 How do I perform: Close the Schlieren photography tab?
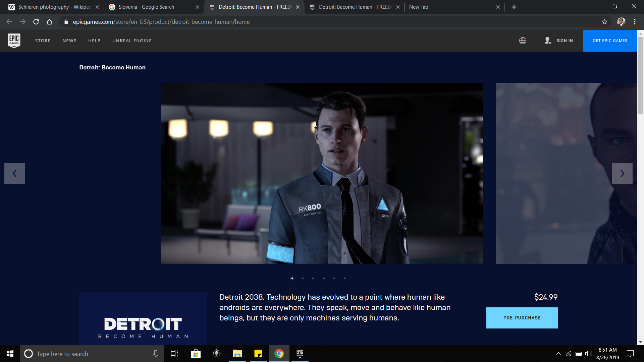click(97, 7)
